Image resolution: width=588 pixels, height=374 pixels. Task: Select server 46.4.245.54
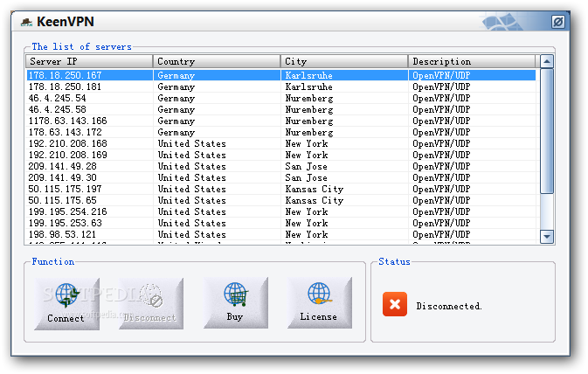pos(281,98)
